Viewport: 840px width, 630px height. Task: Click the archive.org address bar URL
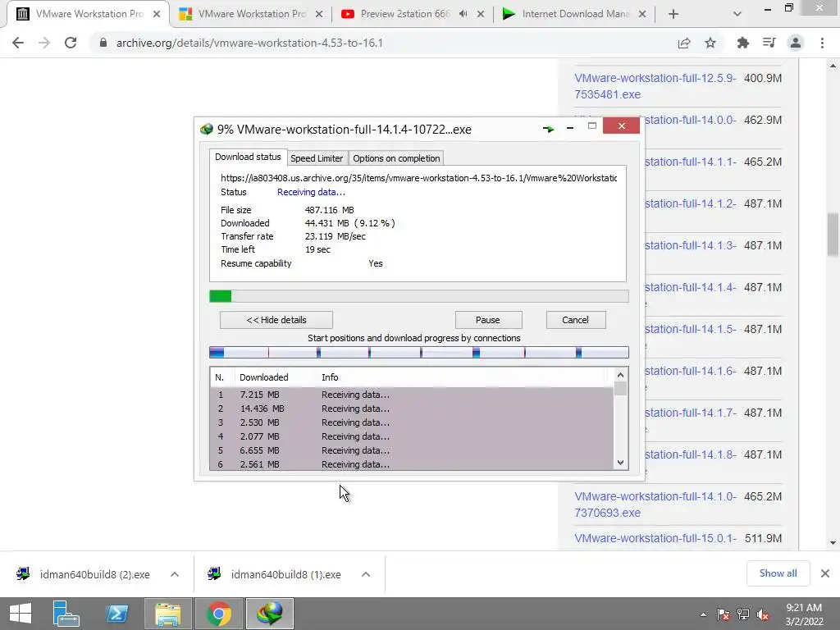249,43
